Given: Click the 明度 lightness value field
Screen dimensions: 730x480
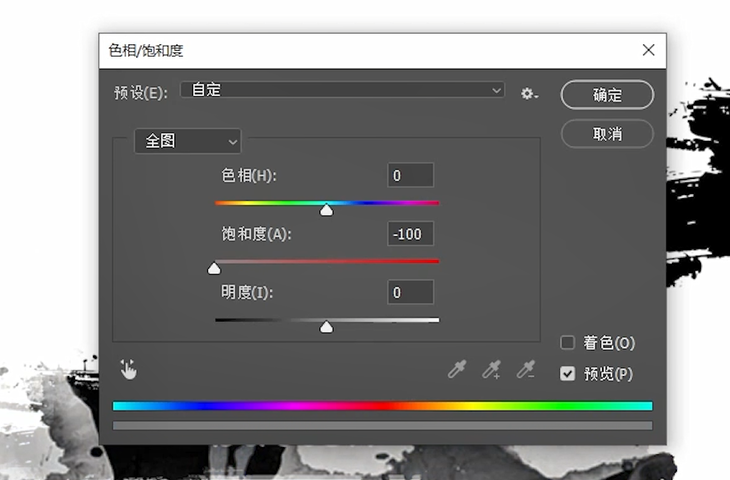Looking at the screenshot, I should pos(411,292).
